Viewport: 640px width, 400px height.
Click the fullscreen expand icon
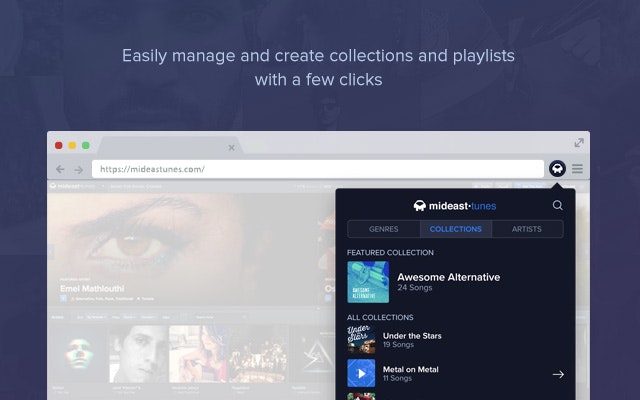pyautogui.click(x=579, y=143)
